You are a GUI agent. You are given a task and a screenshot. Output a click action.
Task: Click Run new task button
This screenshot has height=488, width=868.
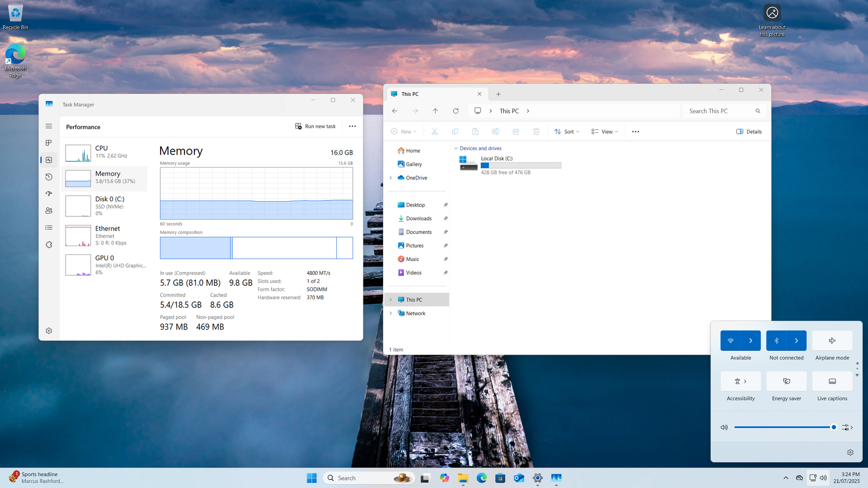tap(315, 126)
